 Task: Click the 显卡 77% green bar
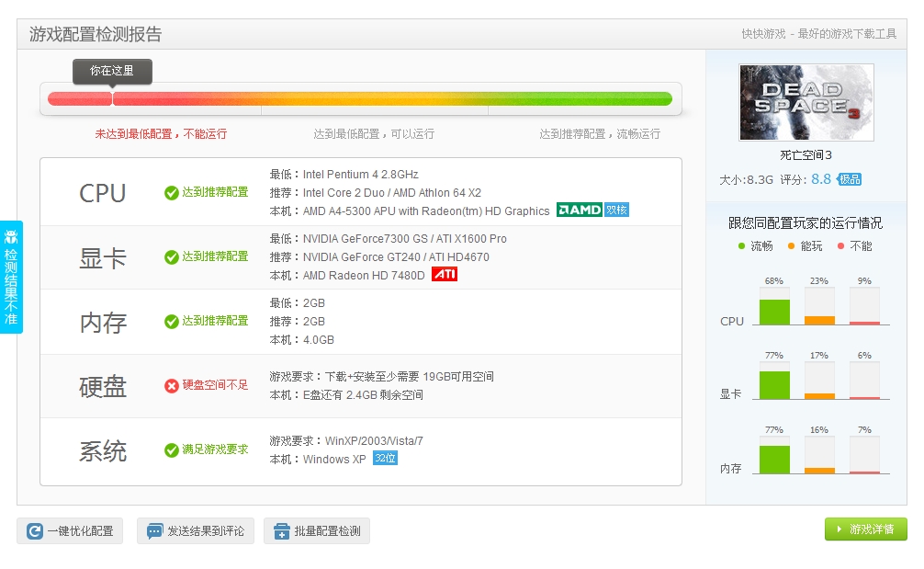(x=774, y=385)
